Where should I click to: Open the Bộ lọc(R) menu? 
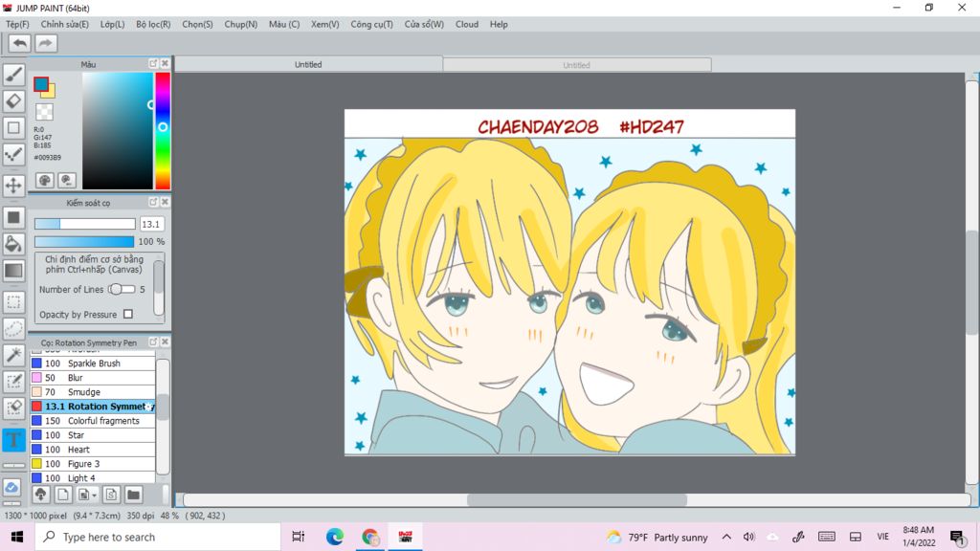(153, 24)
